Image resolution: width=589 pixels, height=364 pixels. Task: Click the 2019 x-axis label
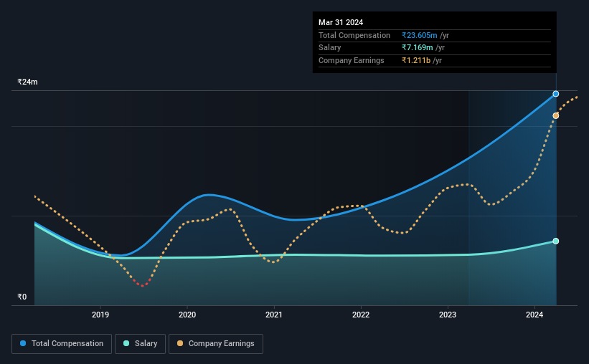tap(100, 315)
